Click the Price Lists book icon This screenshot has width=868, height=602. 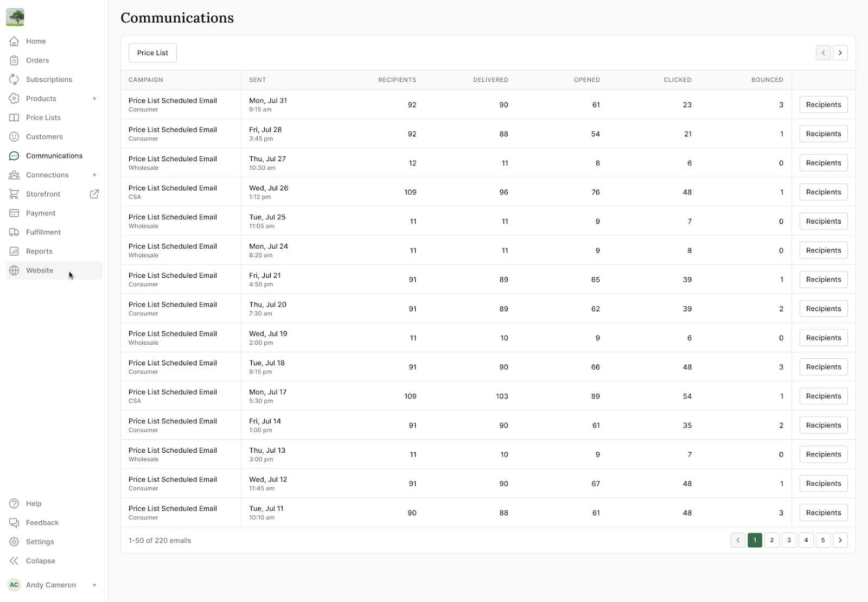[x=14, y=117]
